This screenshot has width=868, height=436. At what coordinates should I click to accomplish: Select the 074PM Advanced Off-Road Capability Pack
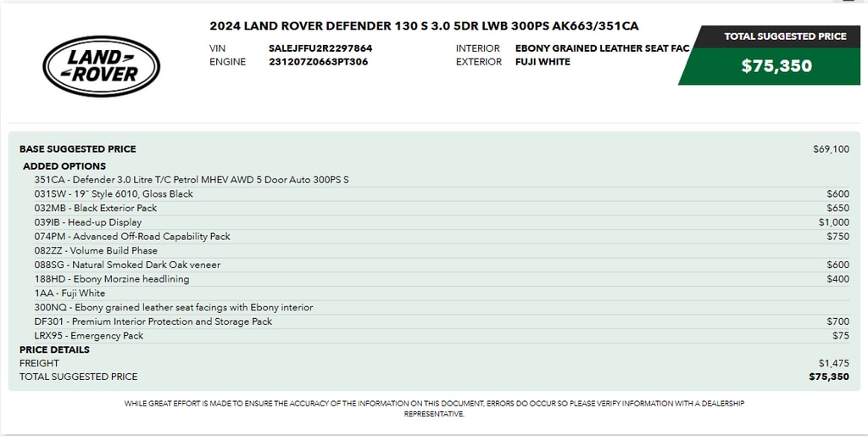(442, 237)
